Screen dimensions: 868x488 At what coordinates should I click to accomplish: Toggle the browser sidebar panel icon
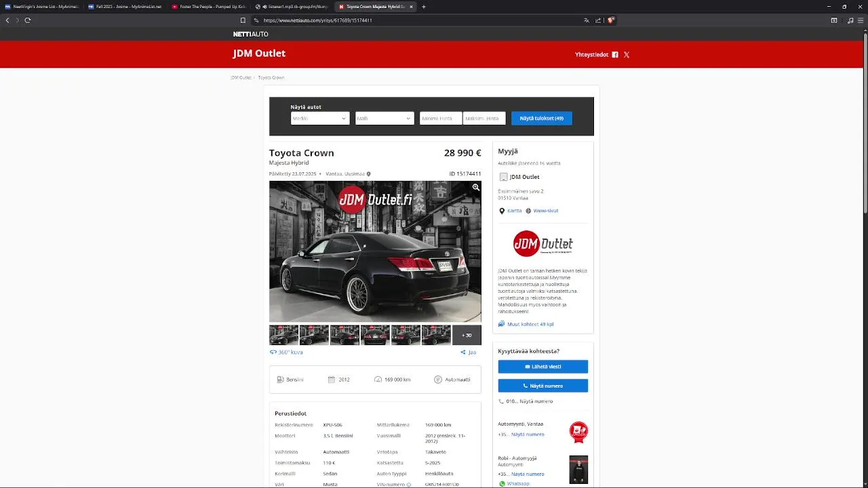pyautogui.click(x=834, y=20)
